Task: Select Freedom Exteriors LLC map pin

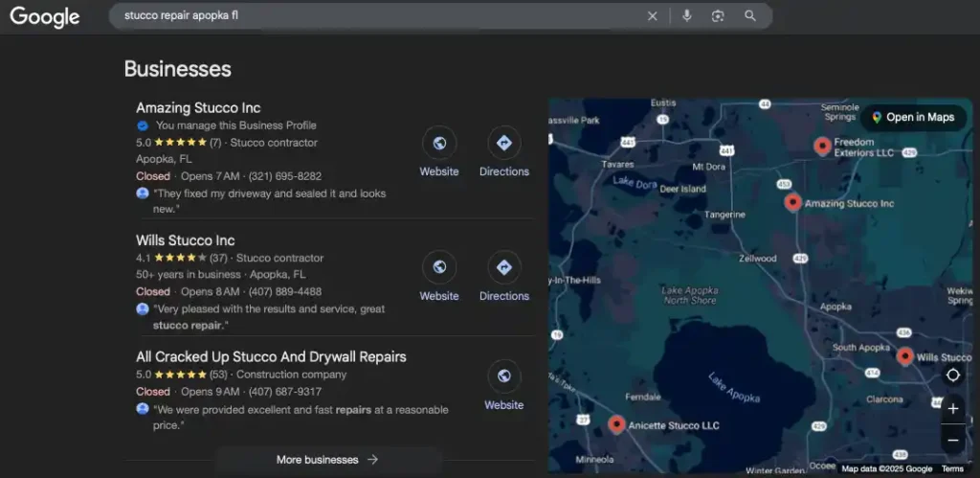Action: (x=822, y=146)
